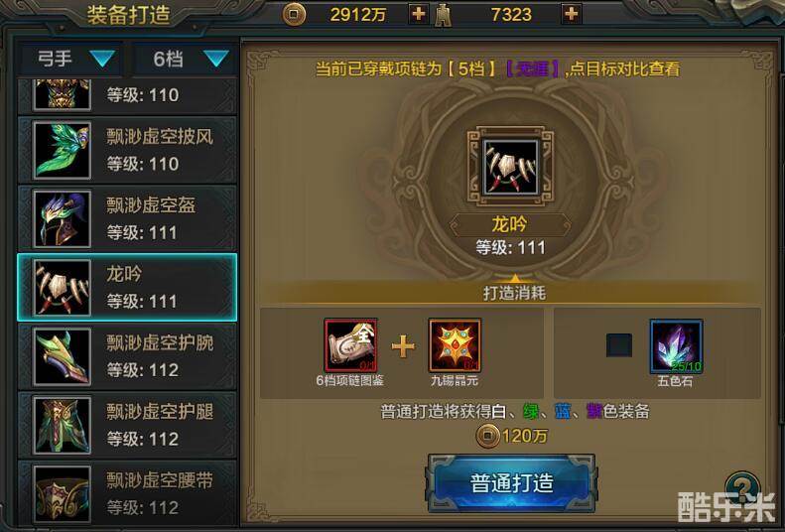Add more tokens with second plus button
The width and height of the screenshot is (785, 532).
(572, 14)
